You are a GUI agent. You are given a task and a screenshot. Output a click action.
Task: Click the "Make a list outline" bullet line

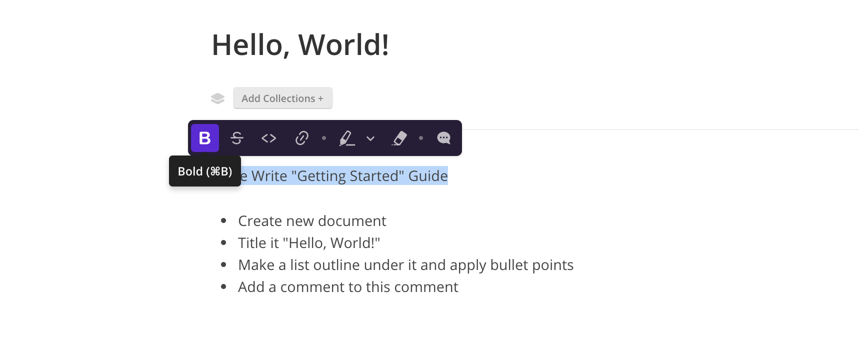(405, 265)
